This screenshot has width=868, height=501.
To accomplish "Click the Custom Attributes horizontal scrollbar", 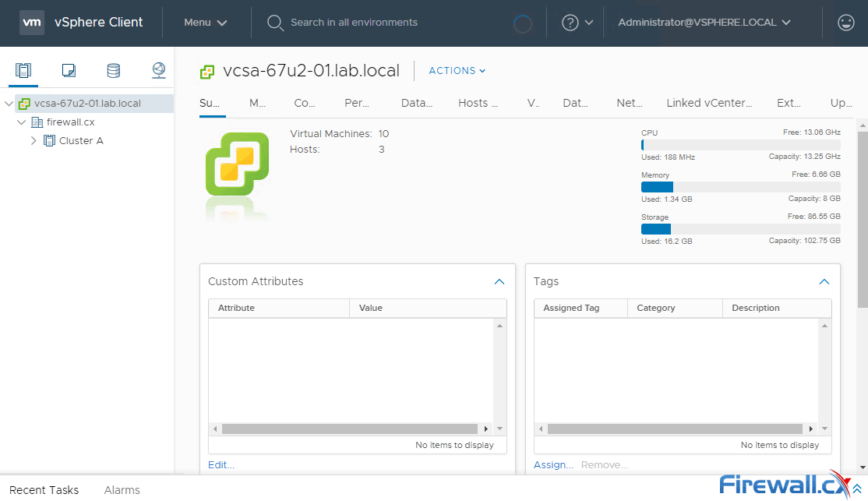I will point(350,429).
